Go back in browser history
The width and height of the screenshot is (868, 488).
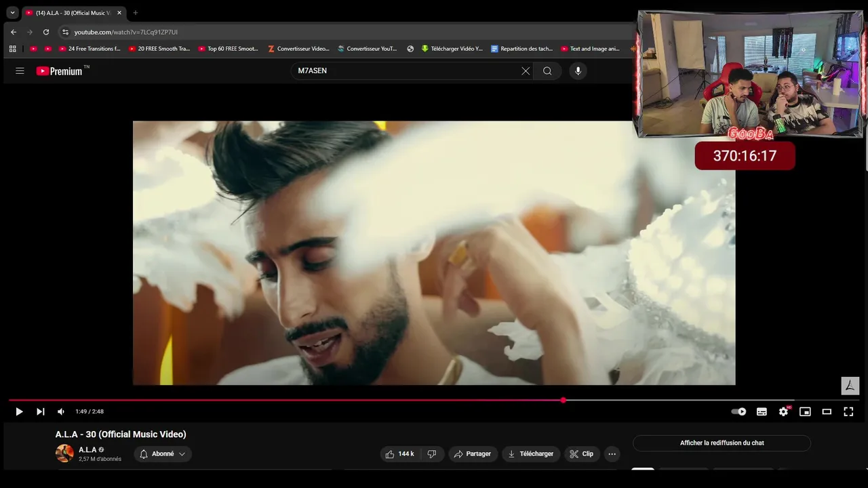point(14,32)
